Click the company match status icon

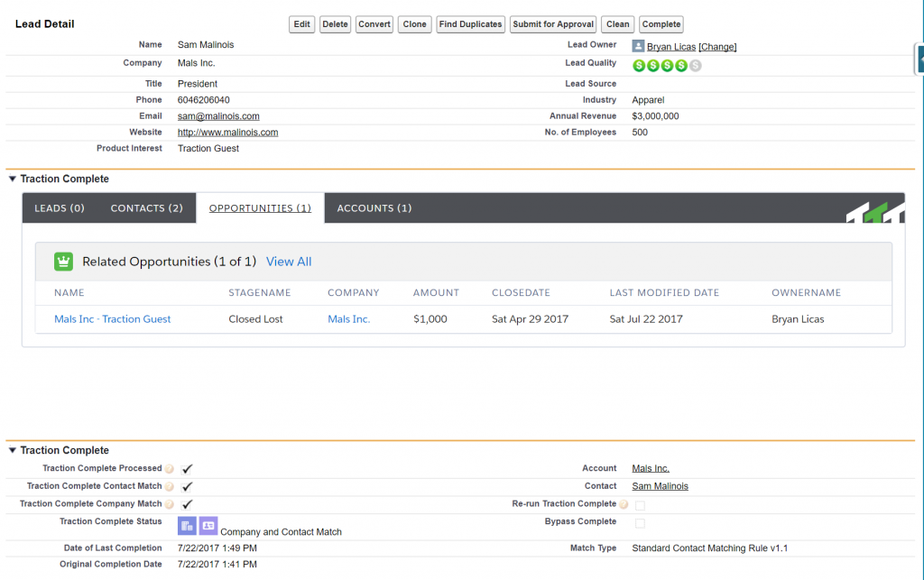pyautogui.click(x=187, y=526)
